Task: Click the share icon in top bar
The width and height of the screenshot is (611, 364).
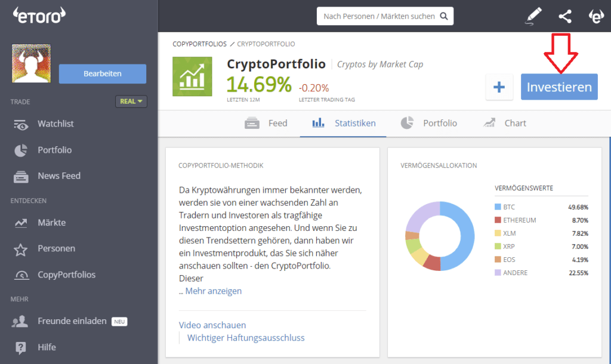Action: 565,16
